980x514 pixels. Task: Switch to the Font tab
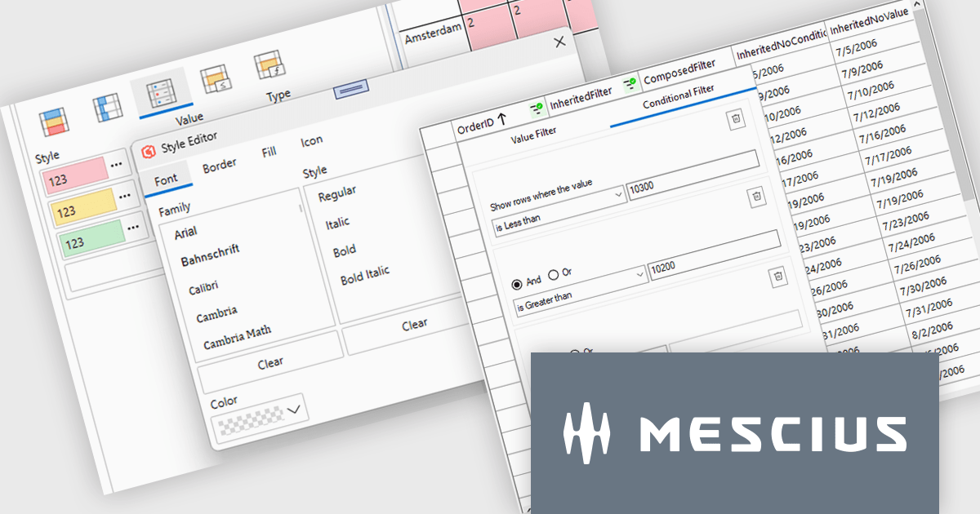tap(166, 179)
